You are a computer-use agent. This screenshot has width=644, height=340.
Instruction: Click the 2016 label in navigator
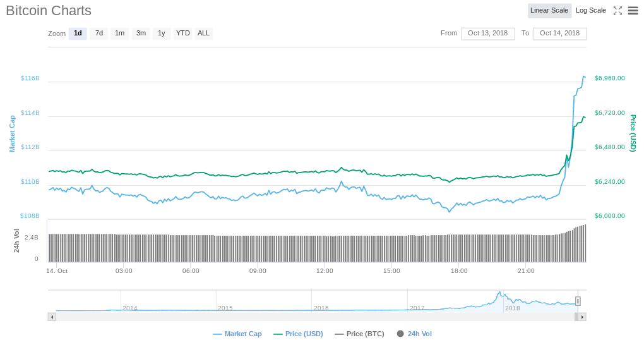[x=321, y=308]
